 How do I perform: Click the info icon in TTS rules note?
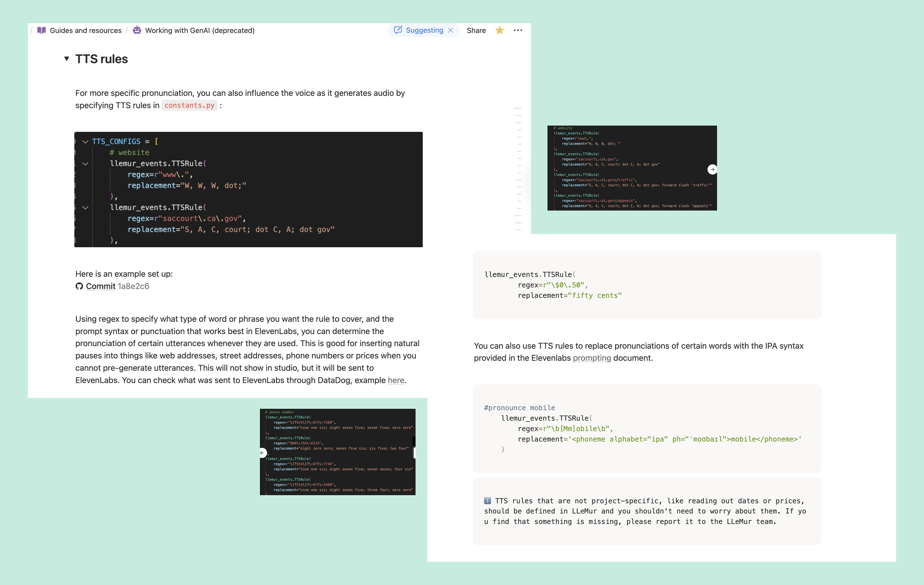(x=487, y=500)
